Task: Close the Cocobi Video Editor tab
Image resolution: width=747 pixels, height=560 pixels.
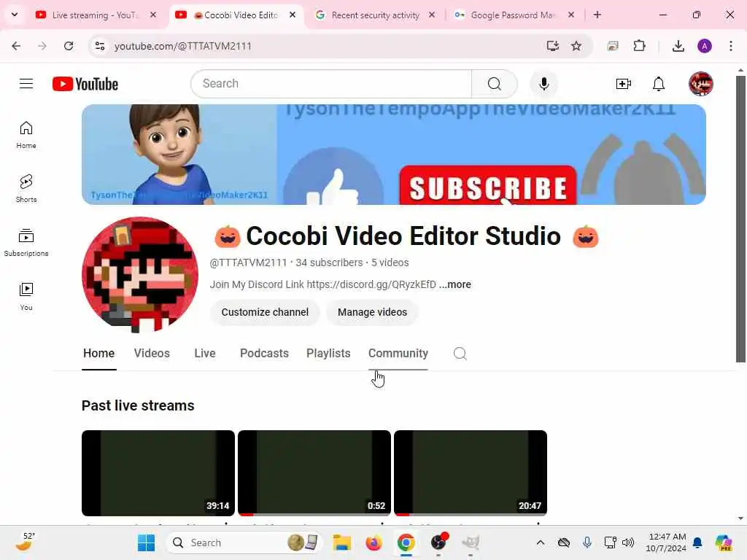Action: 293,15
